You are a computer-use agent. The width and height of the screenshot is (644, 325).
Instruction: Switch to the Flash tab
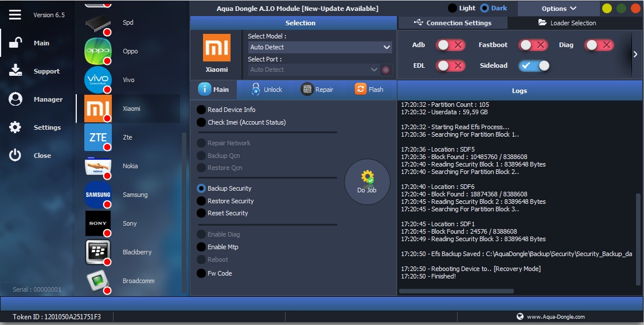point(369,89)
